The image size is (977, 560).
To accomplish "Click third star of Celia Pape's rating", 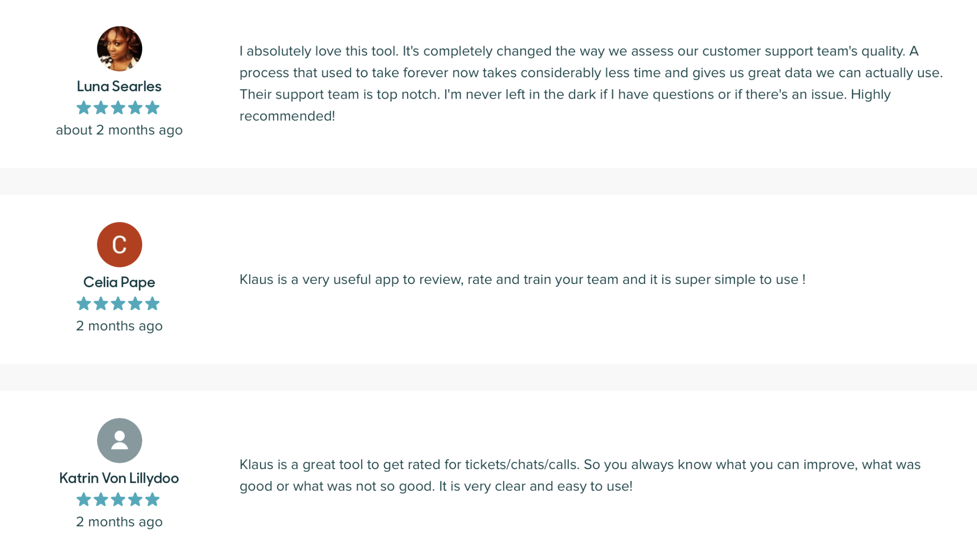I will click(118, 303).
